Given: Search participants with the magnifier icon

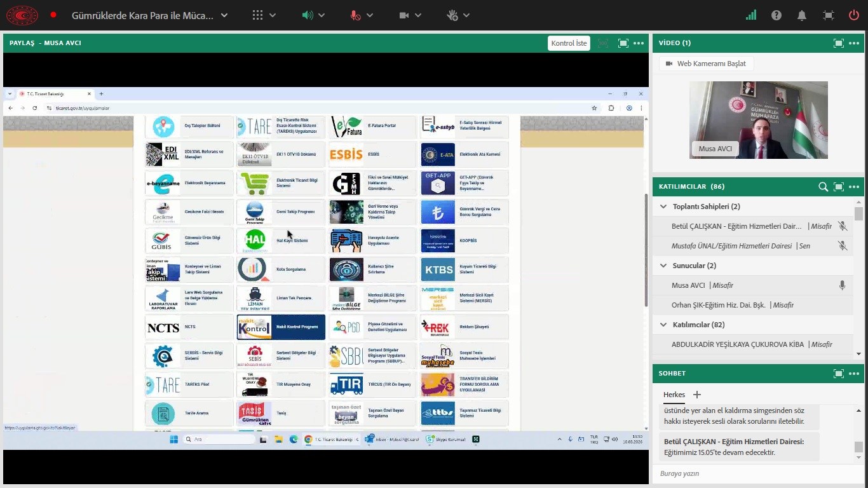Looking at the screenshot, I should [823, 187].
